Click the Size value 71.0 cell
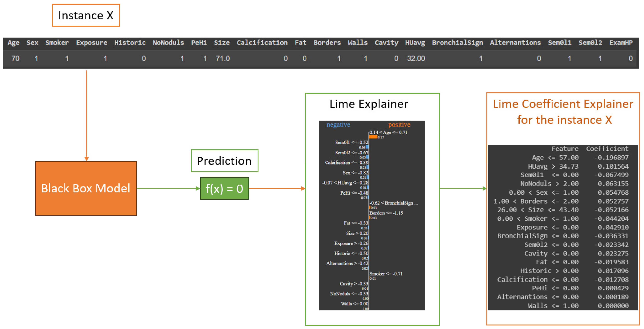 pos(223,59)
